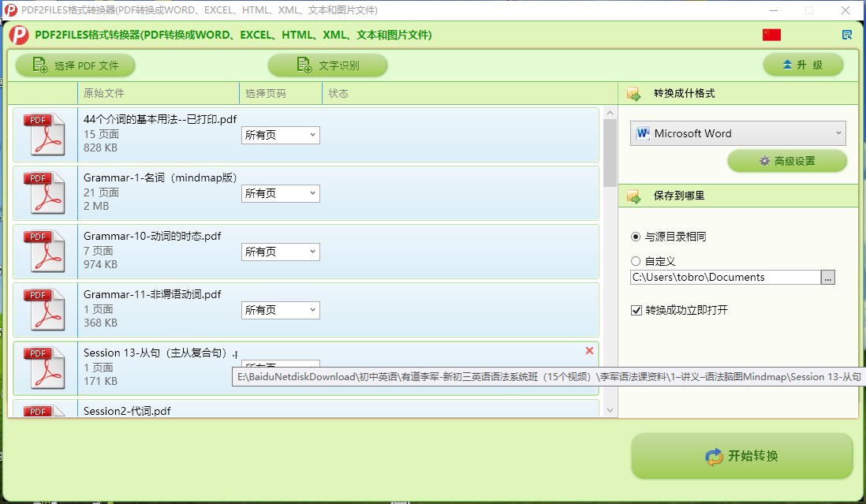Open page range dropdown for Grammar-11-非谓语动词

281,310
